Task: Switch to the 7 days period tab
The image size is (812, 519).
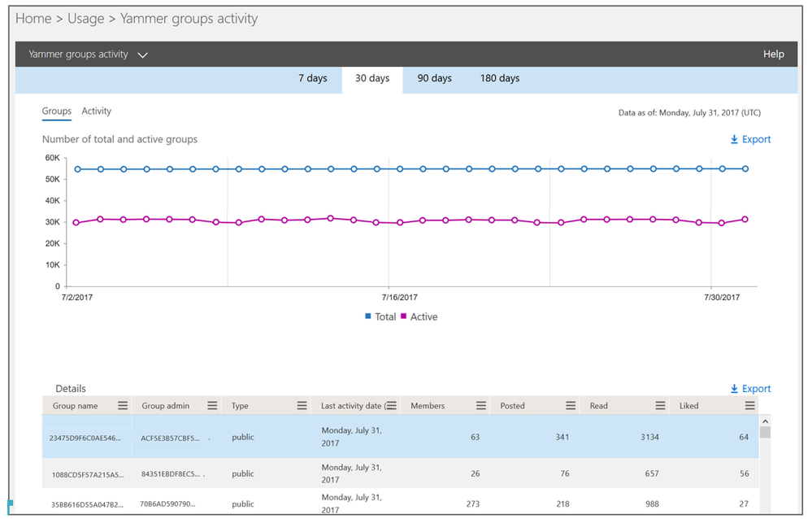Action: (x=313, y=78)
